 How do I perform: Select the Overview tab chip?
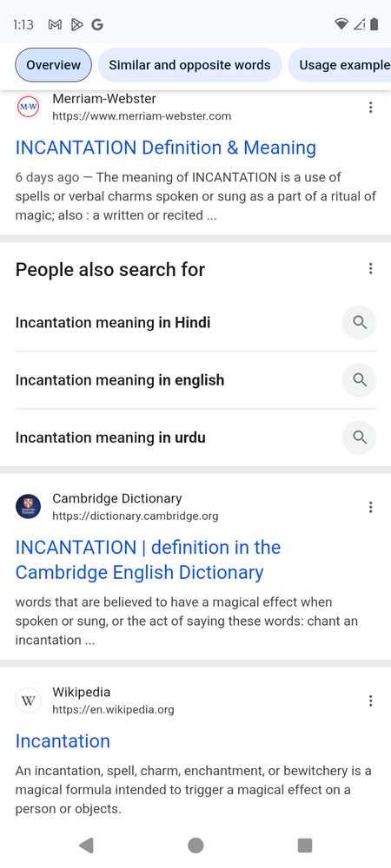[x=53, y=65]
